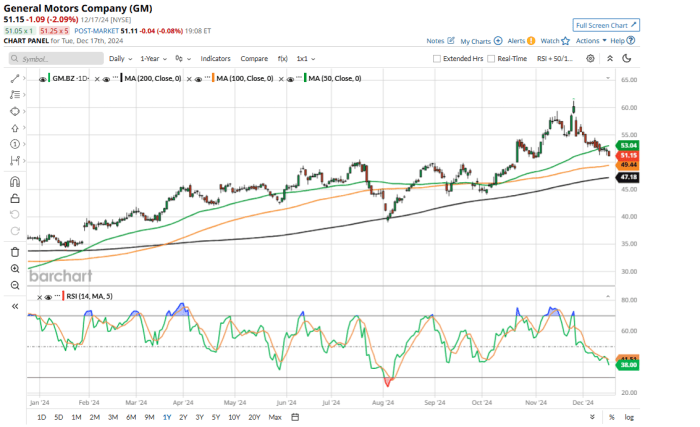
Task: Open the Indicators menu
Action: tap(215, 59)
